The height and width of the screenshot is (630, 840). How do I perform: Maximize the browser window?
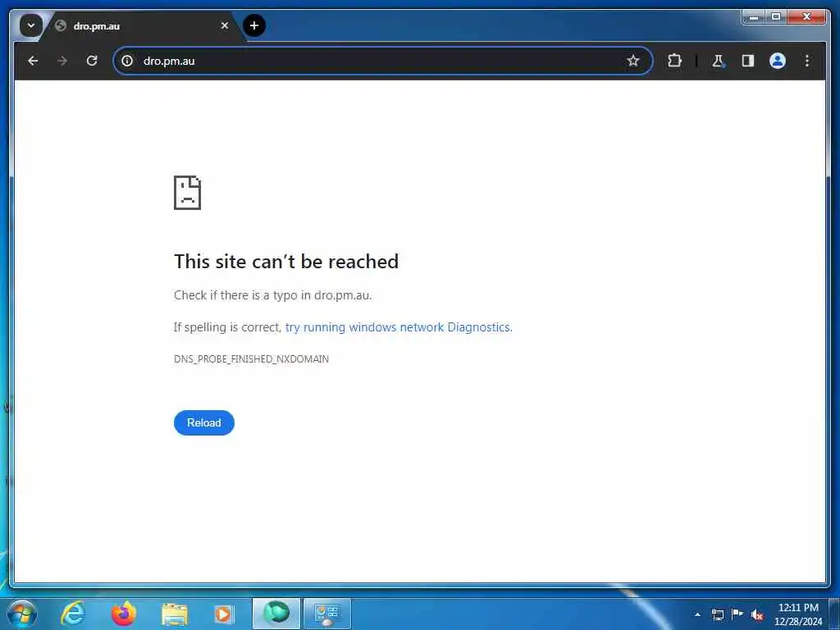click(x=776, y=17)
